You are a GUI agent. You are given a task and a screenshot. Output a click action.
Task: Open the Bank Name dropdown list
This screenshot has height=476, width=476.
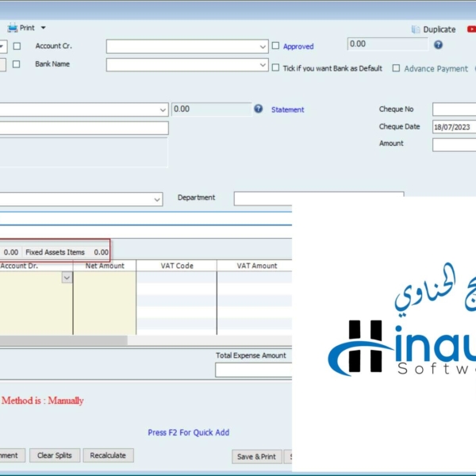tap(263, 65)
